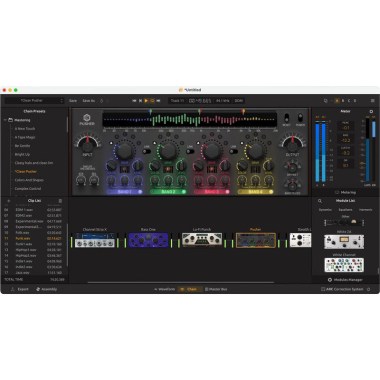Collapse the Mastering presets folder

(x=5, y=120)
